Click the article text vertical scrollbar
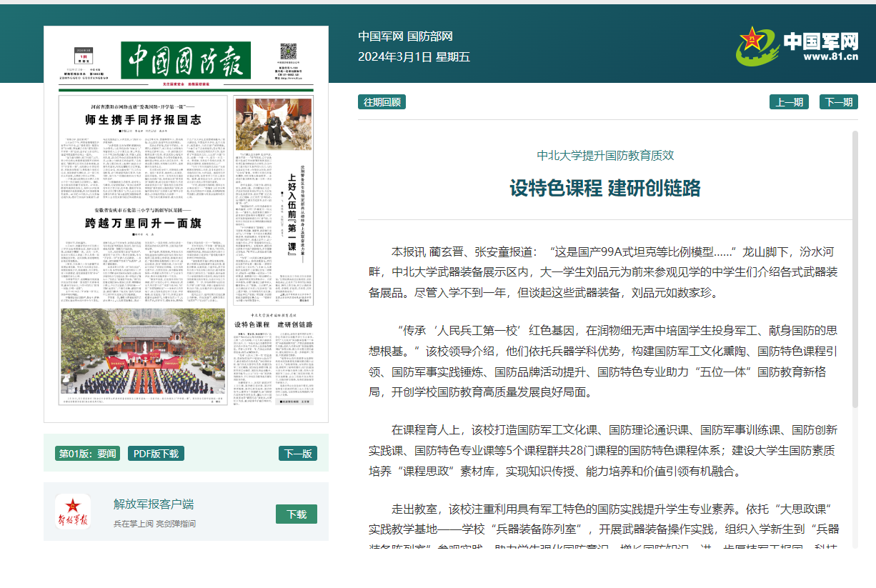The width and height of the screenshot is (876, 588). click(x=855, y=271)
